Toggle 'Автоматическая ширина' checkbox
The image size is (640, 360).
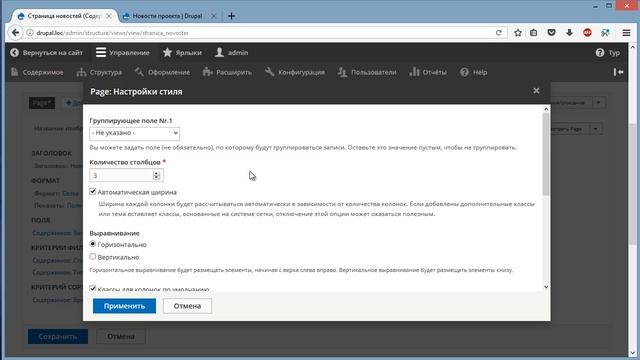[93, 191]
